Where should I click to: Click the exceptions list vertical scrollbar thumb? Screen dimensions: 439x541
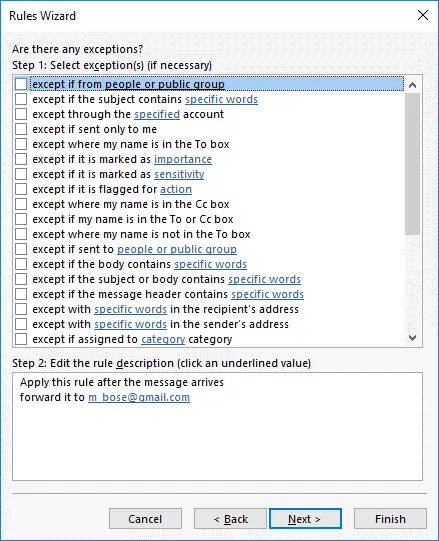click(x=412, y=164)
